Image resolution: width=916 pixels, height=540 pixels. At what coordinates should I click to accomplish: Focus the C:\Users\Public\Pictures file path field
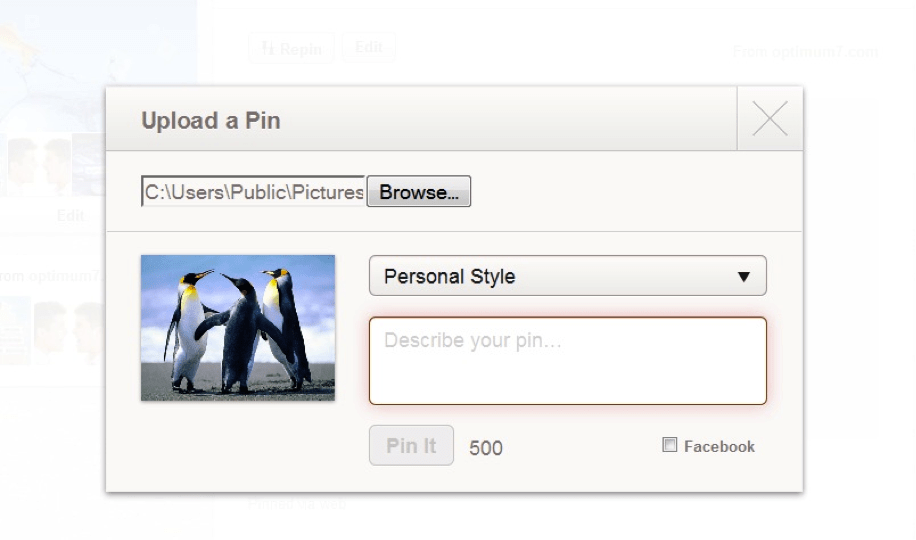254,192
